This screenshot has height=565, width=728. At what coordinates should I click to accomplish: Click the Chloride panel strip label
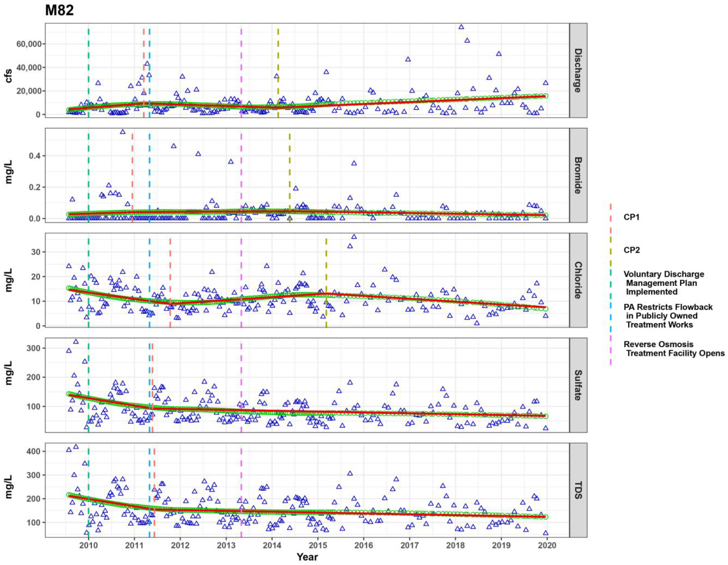[578, 280]
